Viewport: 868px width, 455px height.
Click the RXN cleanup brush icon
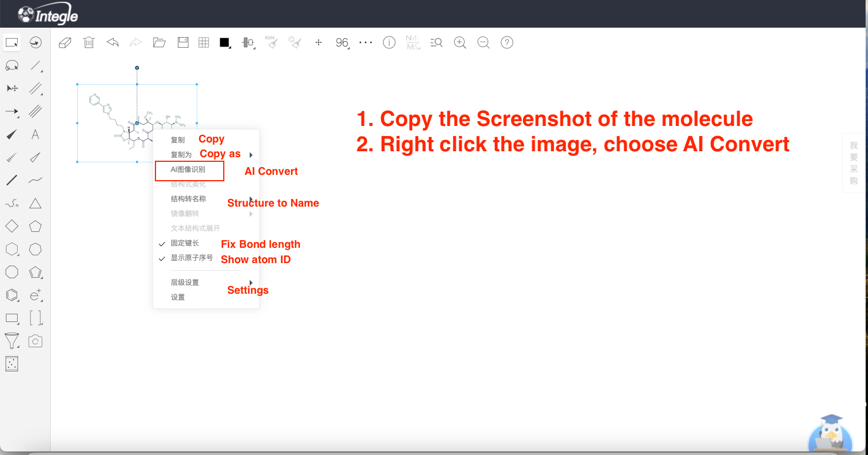271,42
